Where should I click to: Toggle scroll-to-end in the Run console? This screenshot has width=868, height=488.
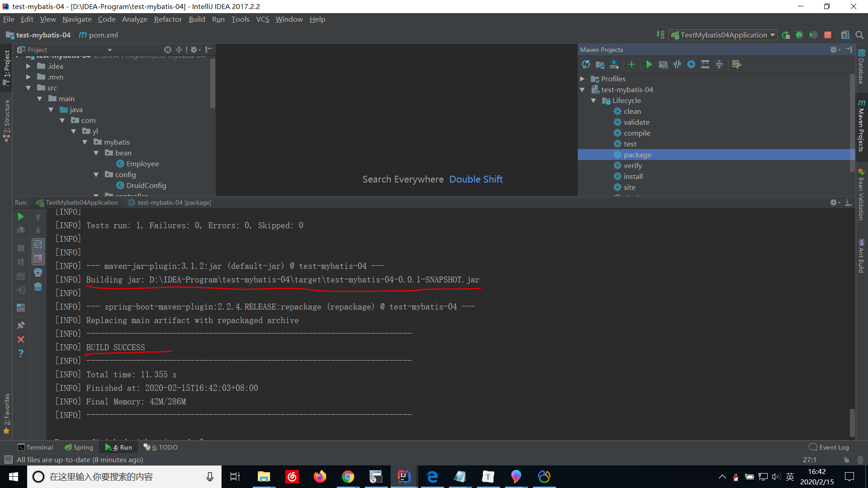click(x=38, y=258)
